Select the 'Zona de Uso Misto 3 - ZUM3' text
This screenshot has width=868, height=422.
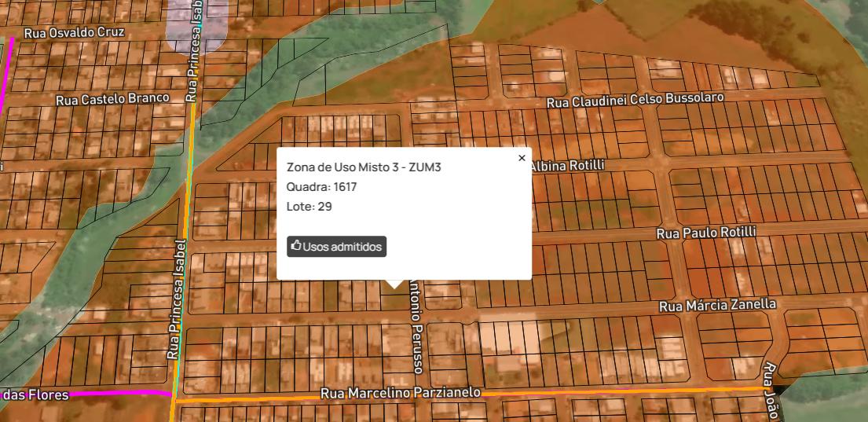point(364,167)
